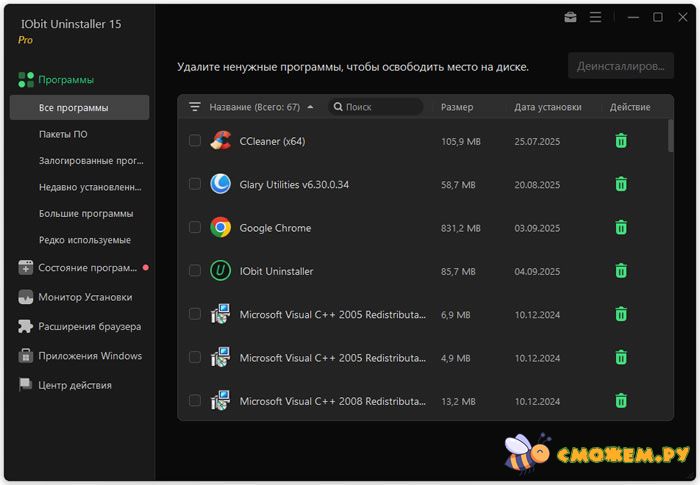Click the 58,7 MB size value

(458, 185)
